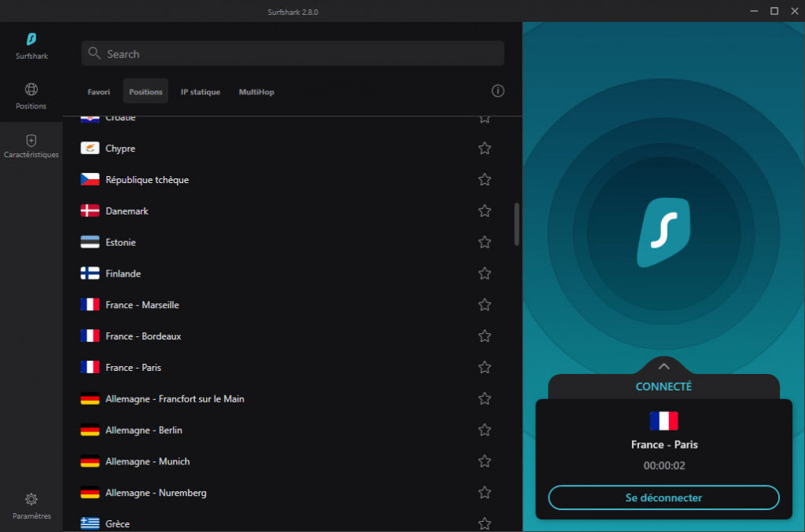Favorite Finlande with its star
Screen dimensions: 805x532
coord(484,273)
